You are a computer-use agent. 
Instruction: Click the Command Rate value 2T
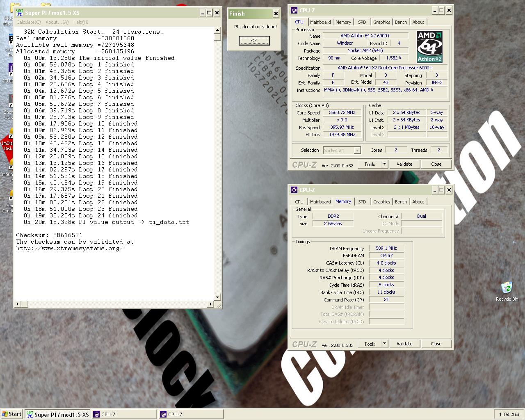point(386,300)
